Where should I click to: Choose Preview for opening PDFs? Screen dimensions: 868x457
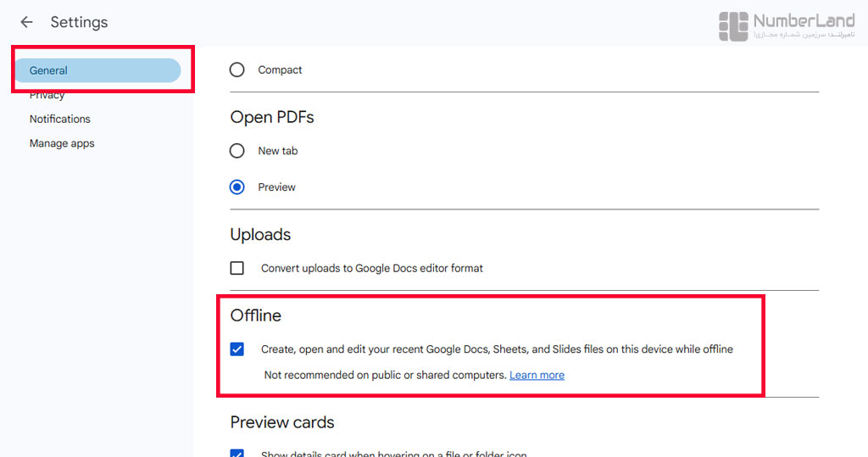[x=237, y=187]
